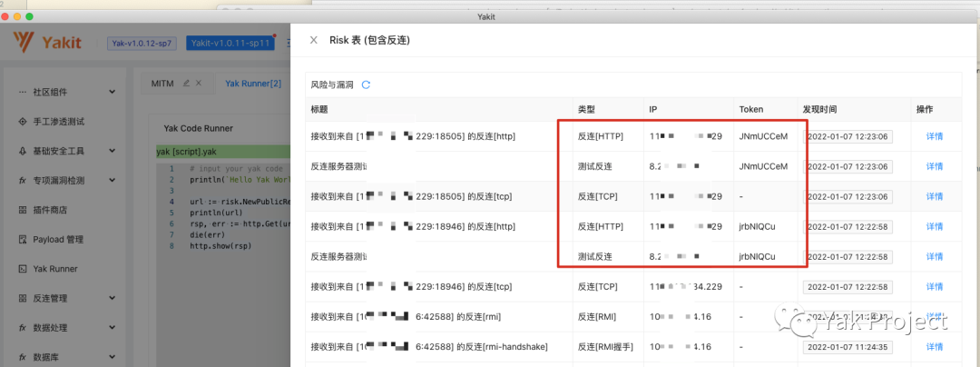Refresh the 风险与漏洞 table

[367, 85]
